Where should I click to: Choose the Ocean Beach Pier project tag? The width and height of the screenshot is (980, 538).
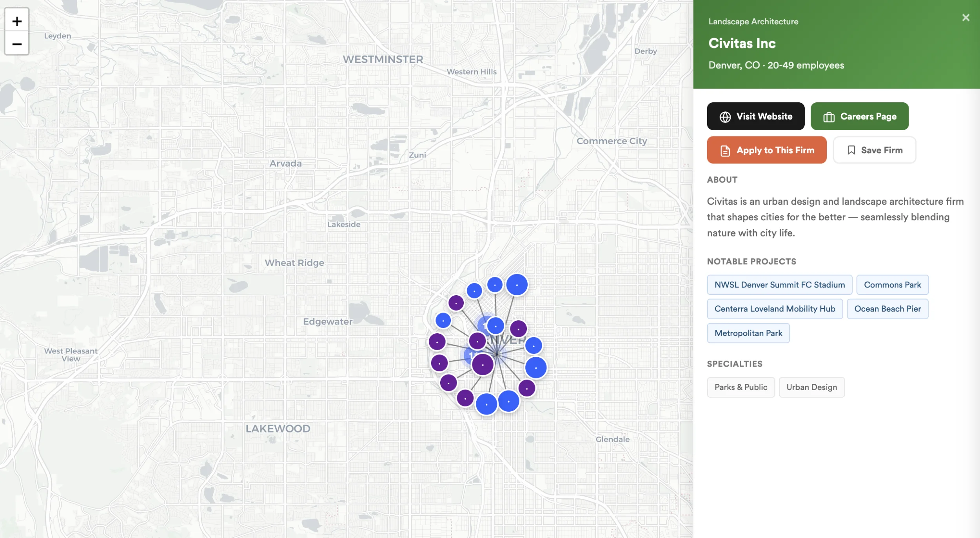tap(887, 309)
